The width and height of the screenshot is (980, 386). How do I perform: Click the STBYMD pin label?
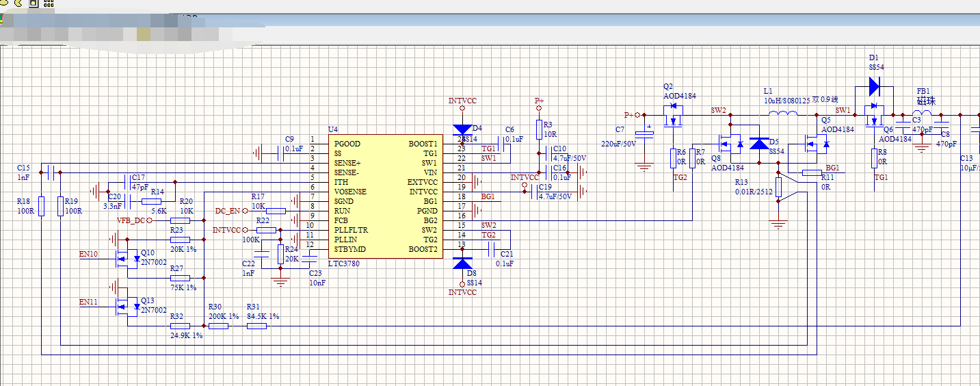click(x=349, y=250)
